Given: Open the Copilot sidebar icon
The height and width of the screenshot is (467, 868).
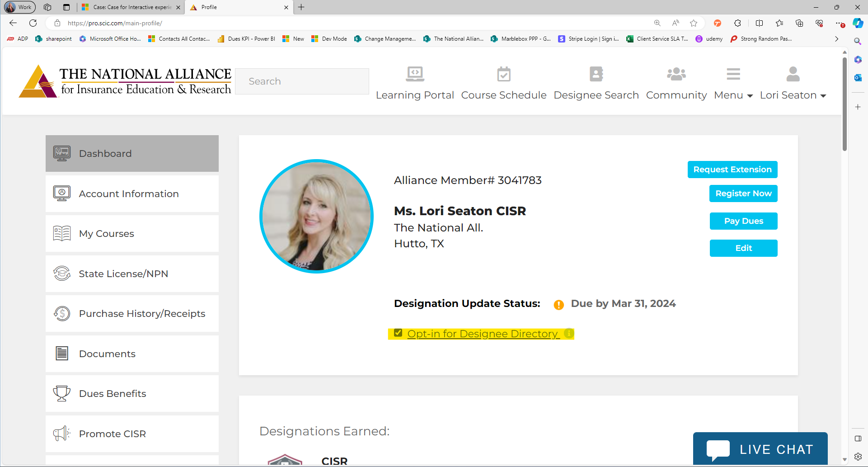Looking at the screenshot, I should (x=858, y=23).
